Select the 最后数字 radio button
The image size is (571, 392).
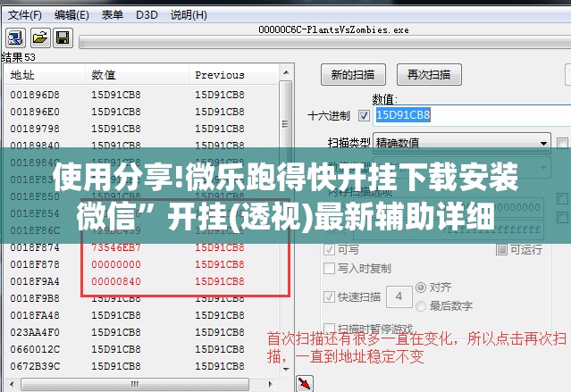click(421, 306)
